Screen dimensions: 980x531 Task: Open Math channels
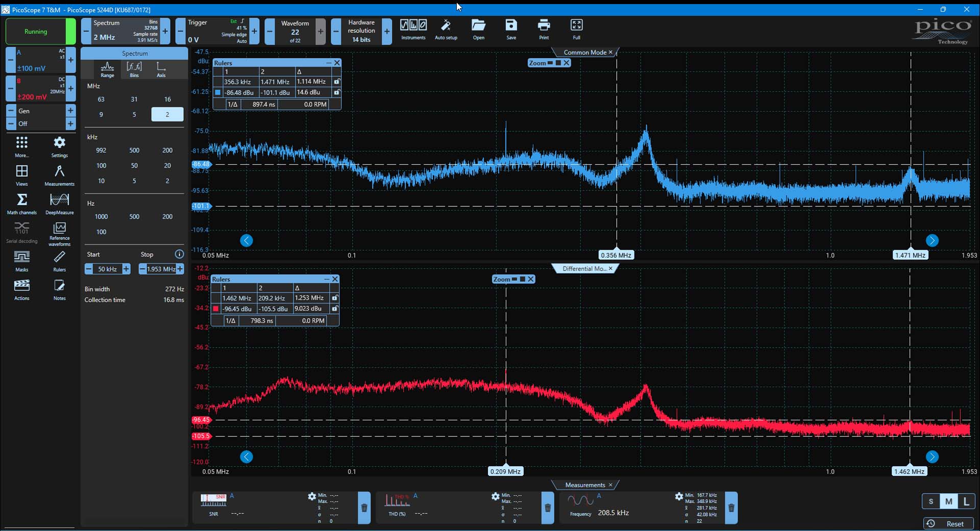[x=21, y=204]
